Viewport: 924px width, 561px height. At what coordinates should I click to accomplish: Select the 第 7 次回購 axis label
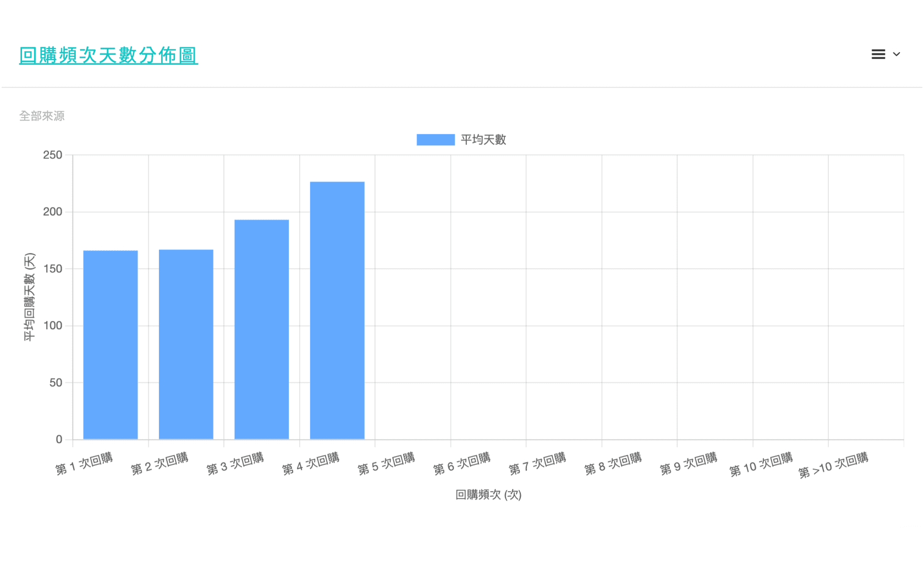coord(537,464)
